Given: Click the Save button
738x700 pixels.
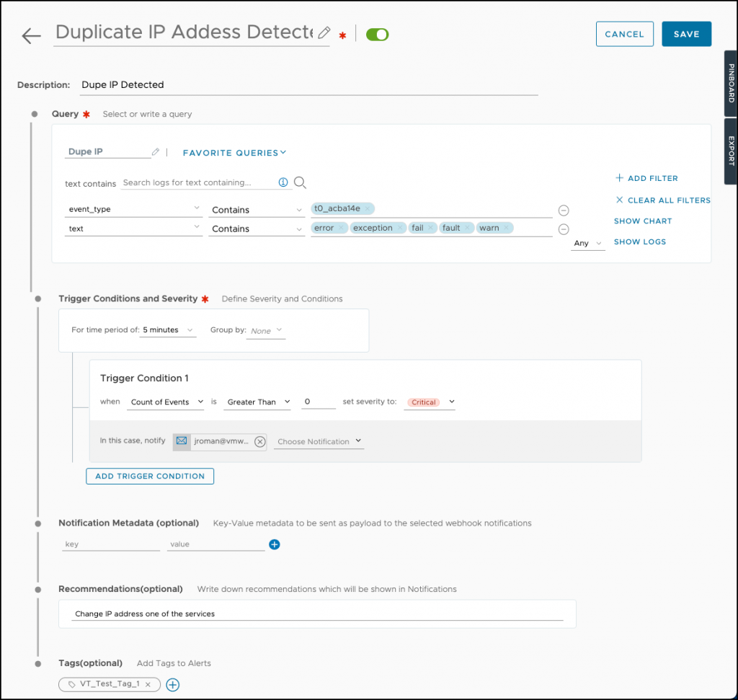Looking at the screenshot, I should click(x=686, y=34).
